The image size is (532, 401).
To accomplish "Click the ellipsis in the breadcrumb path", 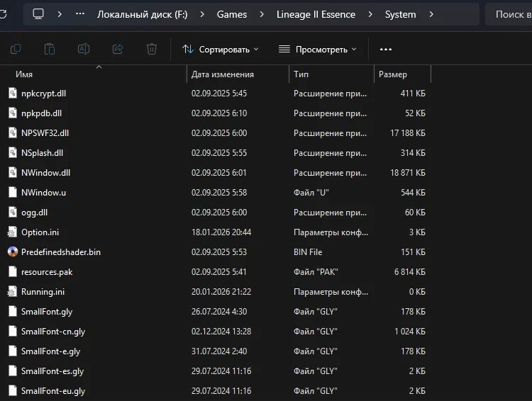I will 80,14.
